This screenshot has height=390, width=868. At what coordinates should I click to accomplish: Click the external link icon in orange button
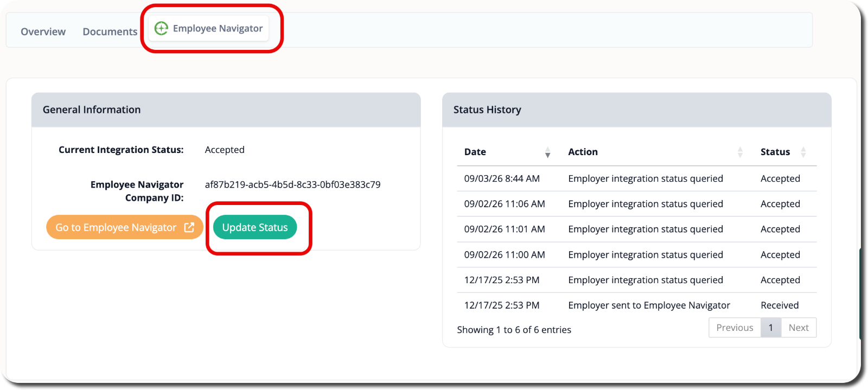pyautogui.click(x=189, y=227)
